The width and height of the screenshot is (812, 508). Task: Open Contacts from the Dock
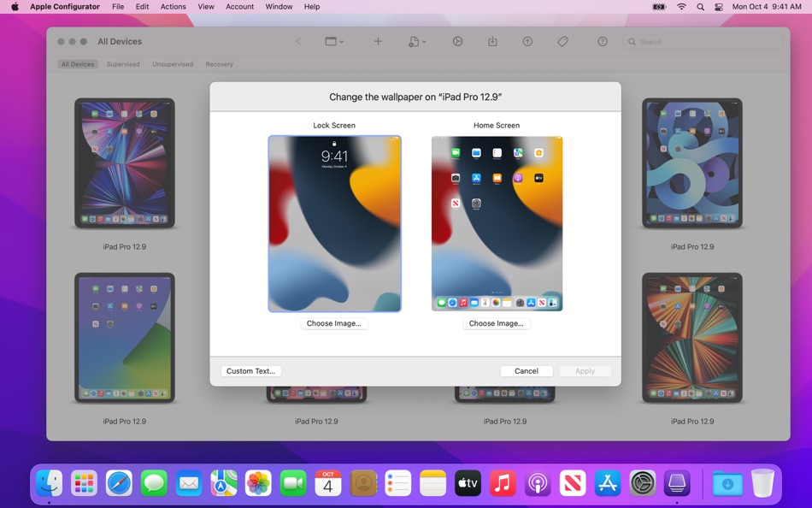[x=363, y=484]
